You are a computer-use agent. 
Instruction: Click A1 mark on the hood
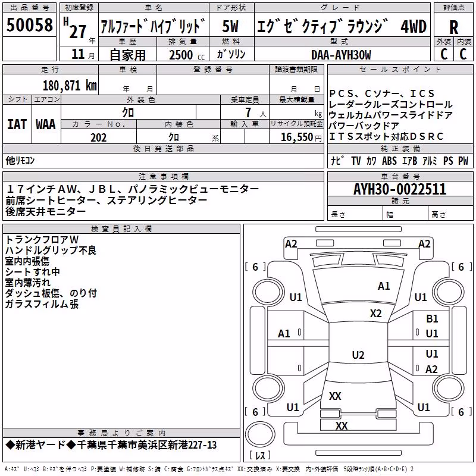pyautogui.click(x=384, y=286)
